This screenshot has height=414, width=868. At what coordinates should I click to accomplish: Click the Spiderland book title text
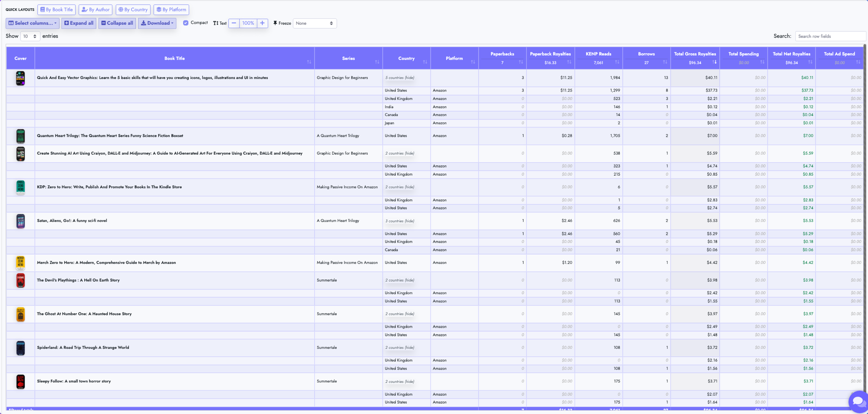point(83,347)
